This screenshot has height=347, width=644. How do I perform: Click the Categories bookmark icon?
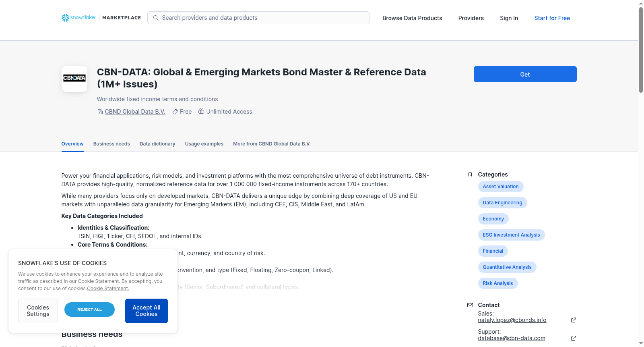tap(470, 175)
